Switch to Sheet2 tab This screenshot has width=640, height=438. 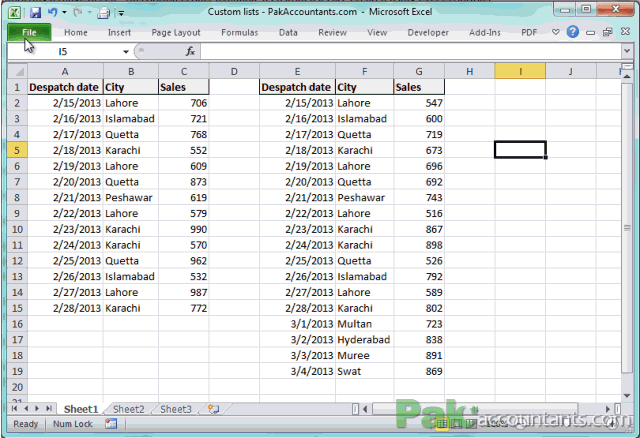point(128,409)
